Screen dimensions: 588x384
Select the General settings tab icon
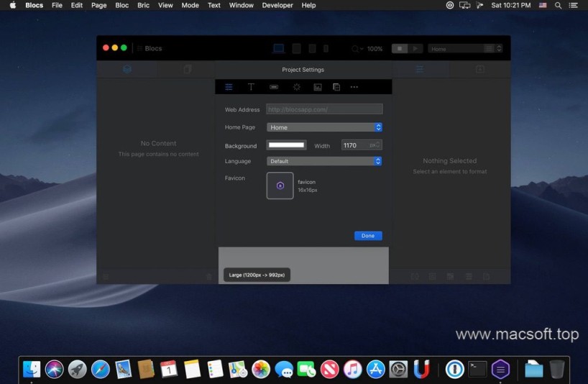pos(229,87)
